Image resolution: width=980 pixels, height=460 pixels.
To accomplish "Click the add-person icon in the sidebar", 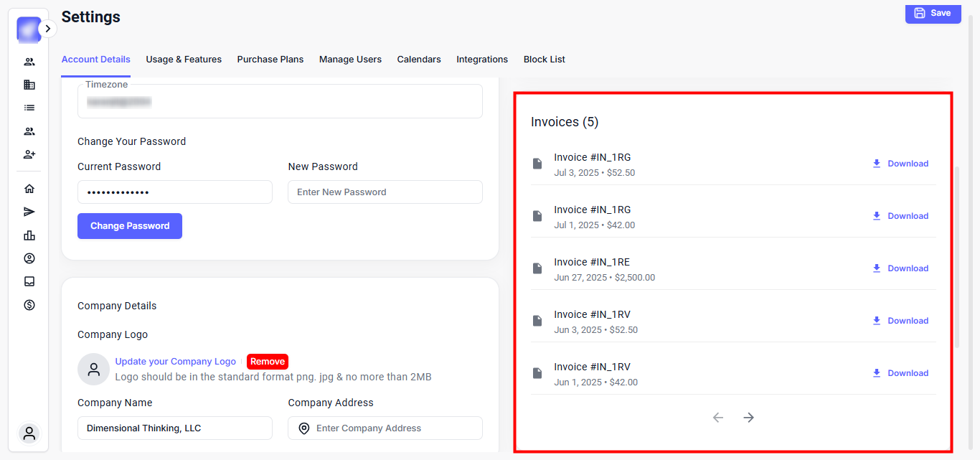I will (x=29, y=154).
